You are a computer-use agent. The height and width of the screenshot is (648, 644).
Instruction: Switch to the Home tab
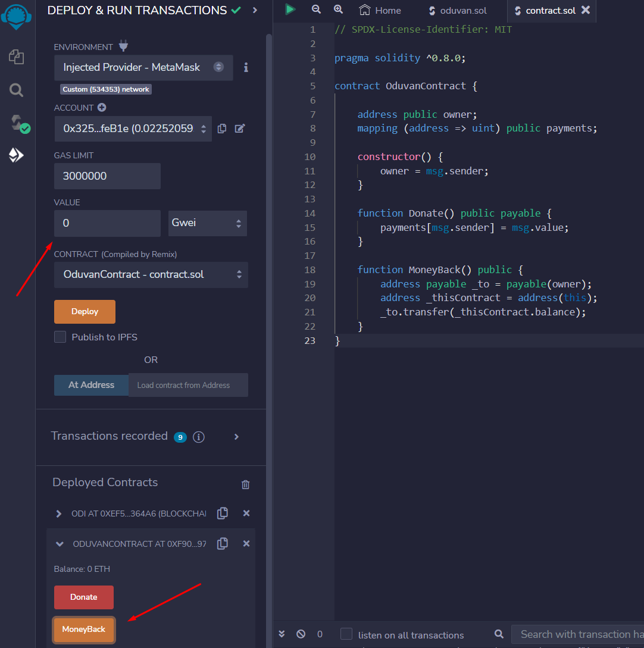[x=380, y=10]
